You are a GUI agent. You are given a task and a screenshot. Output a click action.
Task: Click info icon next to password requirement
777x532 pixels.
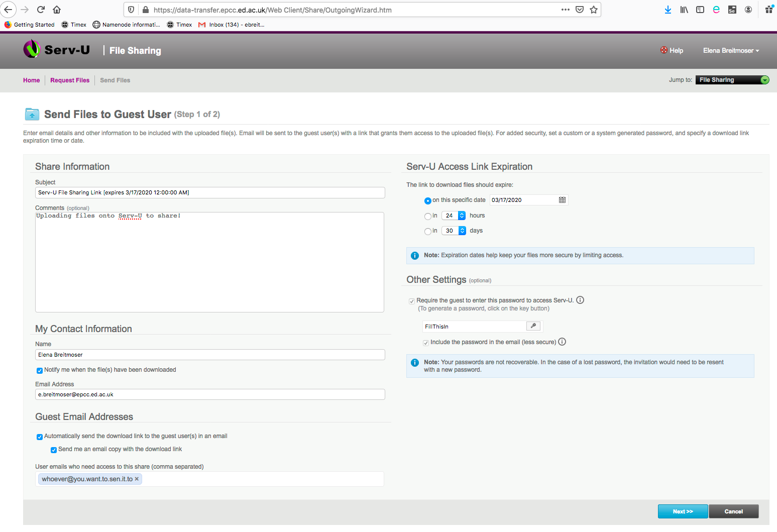[x=580, y=300]
